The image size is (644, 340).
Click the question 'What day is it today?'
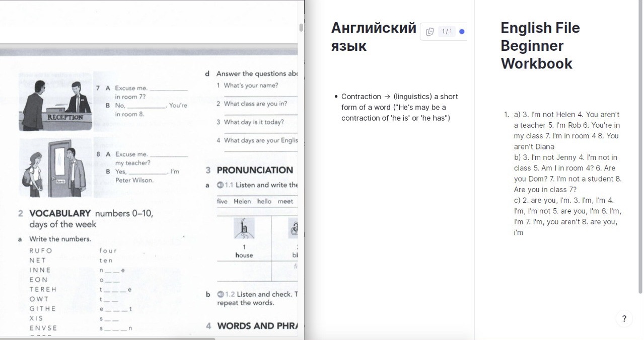(x=254, y=122)
